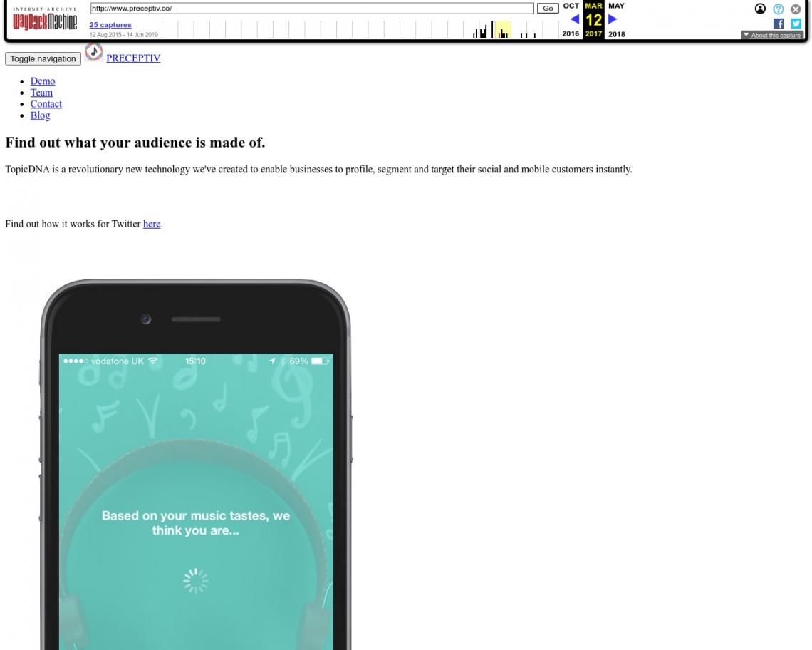Open the Contact menu link
The width and height of the screenshot is (812, 650).
(46, 103)
